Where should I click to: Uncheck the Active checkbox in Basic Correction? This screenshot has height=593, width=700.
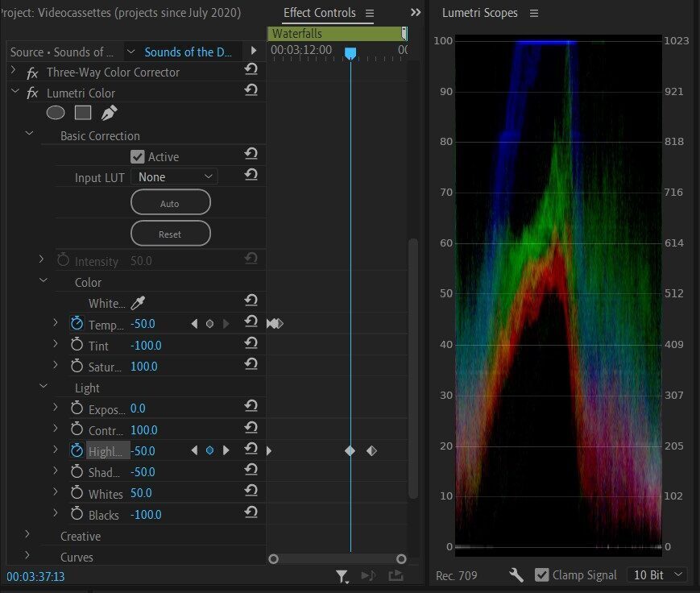point(138,157)
